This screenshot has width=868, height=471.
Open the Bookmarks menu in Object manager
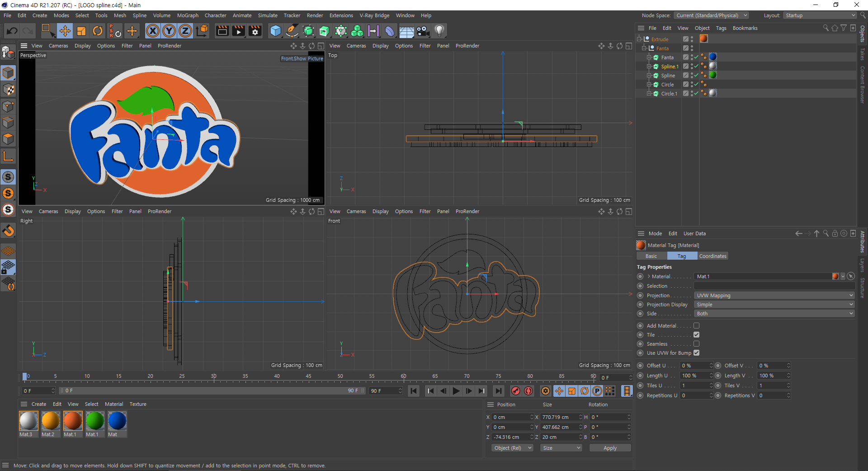745,28
